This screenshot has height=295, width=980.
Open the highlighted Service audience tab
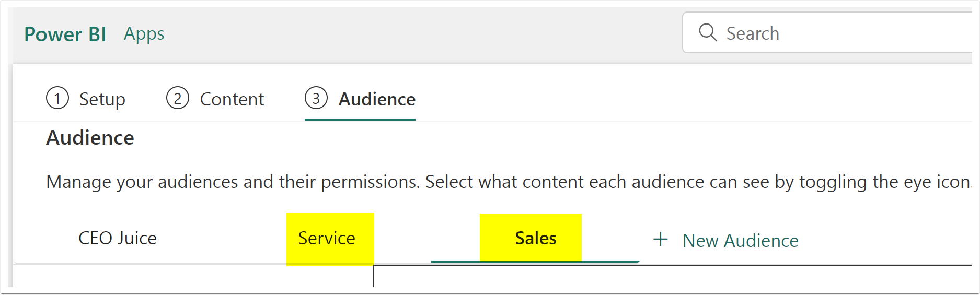coord(327,238)
